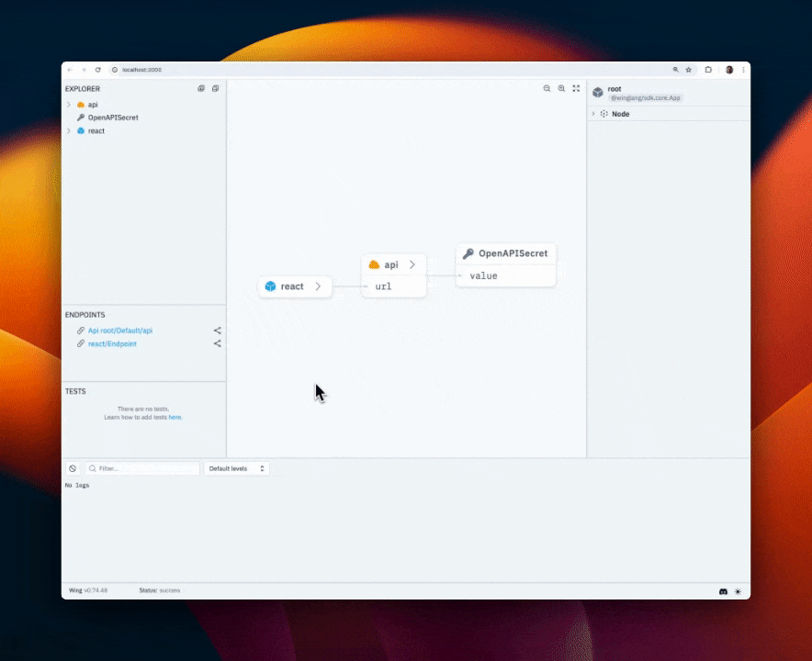Click the collapse all explorer icon
812x661 pixels.
click(216, 88)
